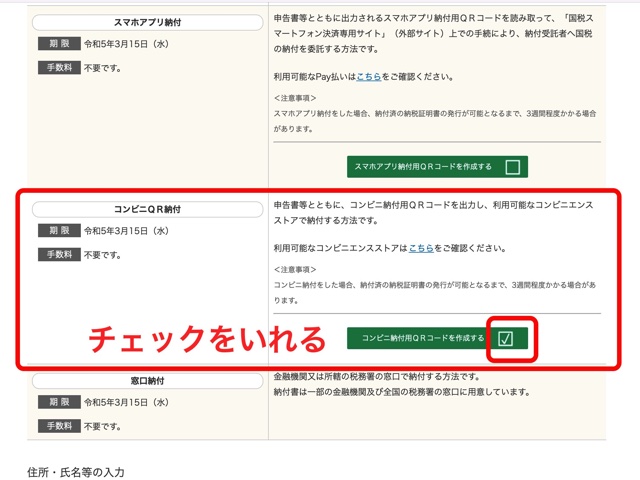Open the こちら link for convenience stores
The width and height of the screenshot is (640, 480).
pos(421,247)
